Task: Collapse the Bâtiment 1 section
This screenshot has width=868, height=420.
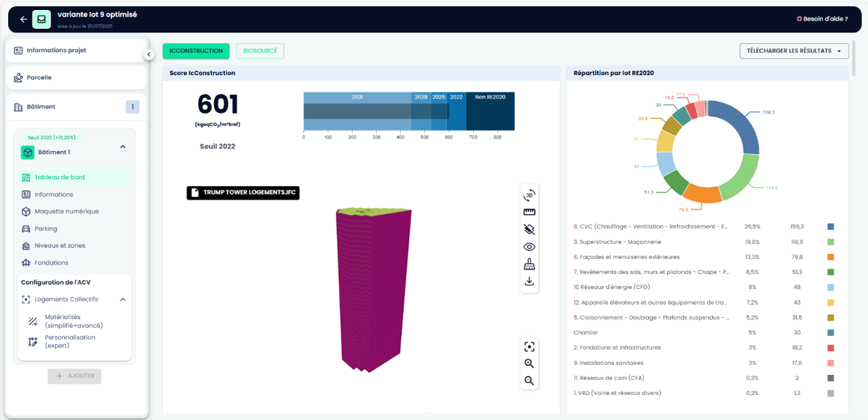Action: point(123,147)
